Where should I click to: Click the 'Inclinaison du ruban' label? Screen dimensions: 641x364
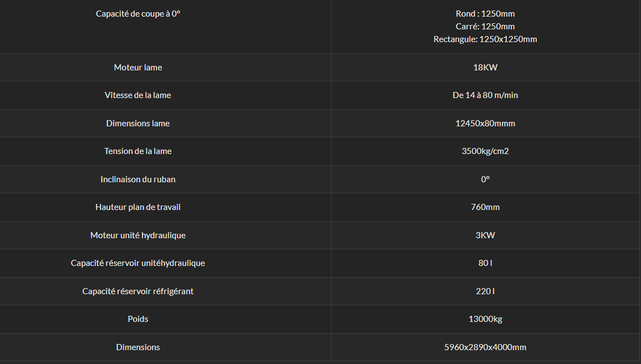pos(138,180)
